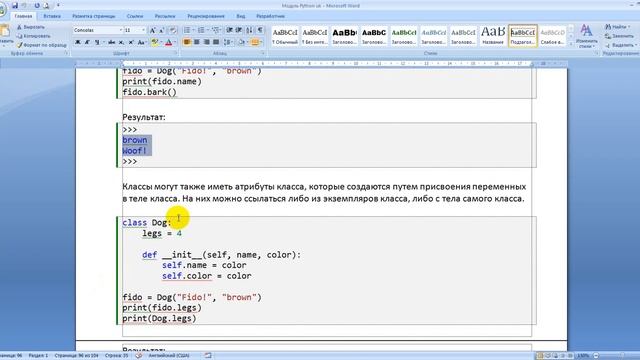The width and height of the screenshot is (640, 360).
Task: Open the Абзац group dialog launcher
Action: click(x=263, y=53)
